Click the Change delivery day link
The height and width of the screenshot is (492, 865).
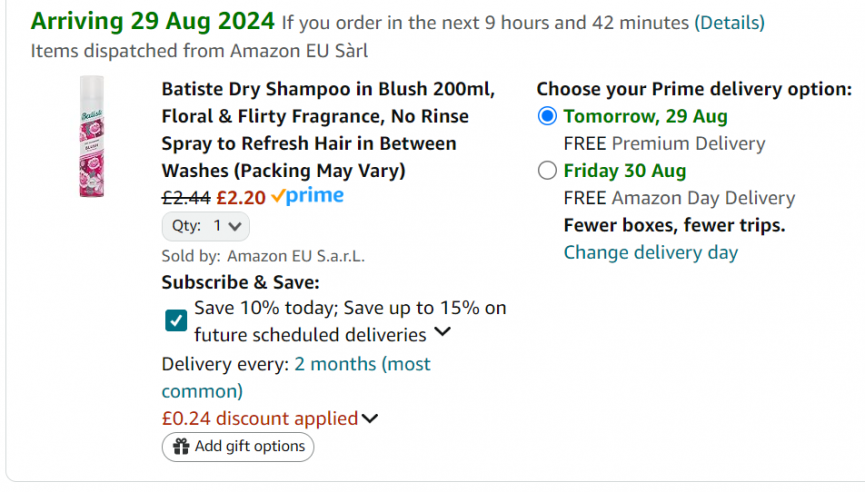pyautogui.click(x=650, y=252)
